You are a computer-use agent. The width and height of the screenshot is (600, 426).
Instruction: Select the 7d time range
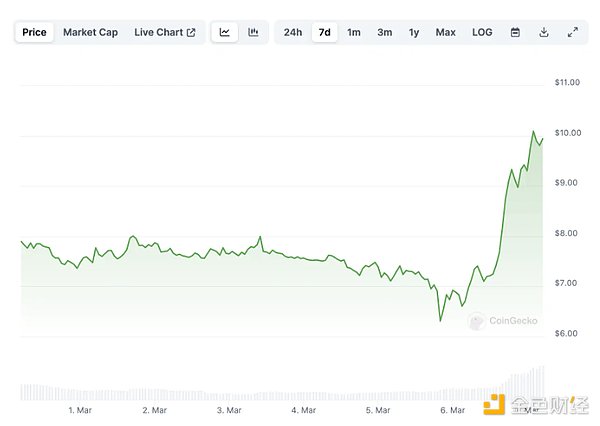coord(324,32)
